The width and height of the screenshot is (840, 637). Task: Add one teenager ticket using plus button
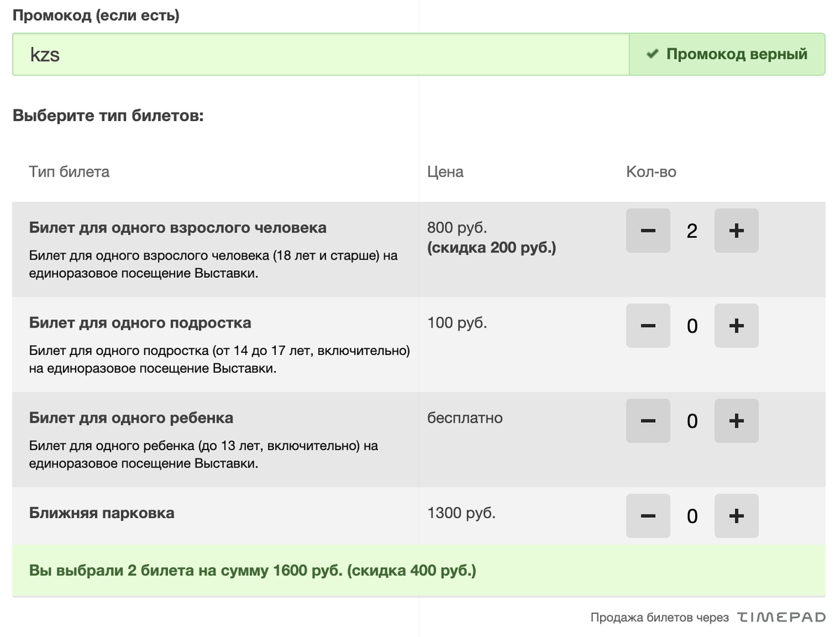(x=736, y=325)
